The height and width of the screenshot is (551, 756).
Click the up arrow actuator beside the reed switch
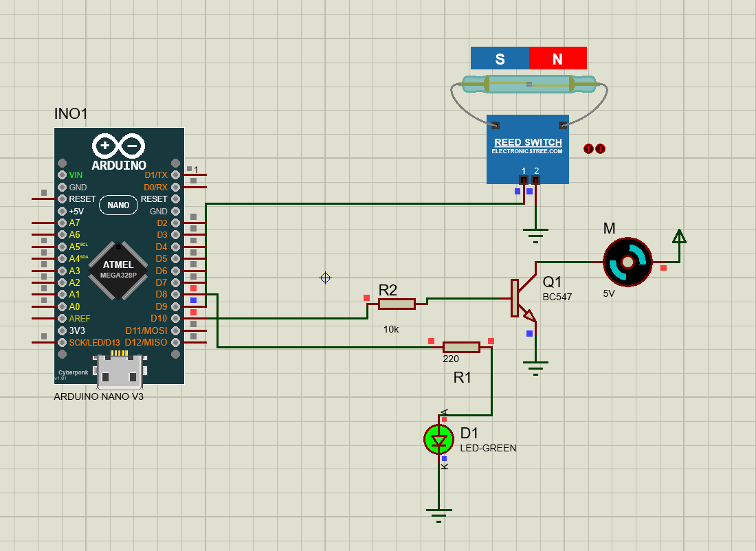pos(588,149)
